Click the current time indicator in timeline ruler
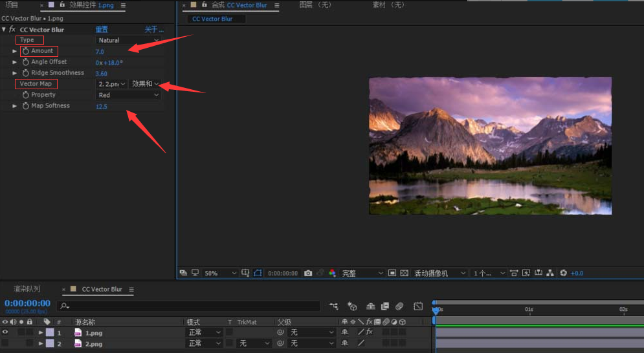Viewport: 644px width, 353px height. tap(436, 310)
